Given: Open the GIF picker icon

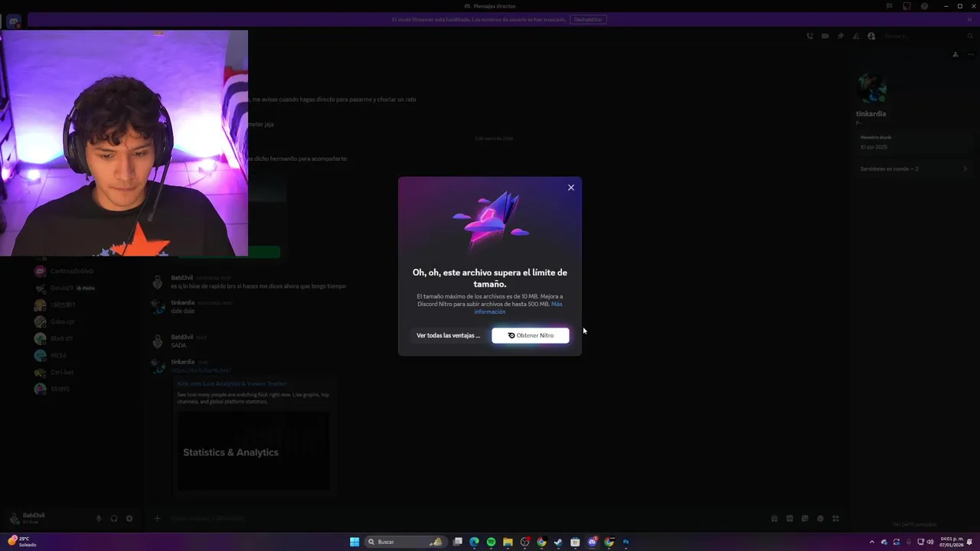Looking at the screenshot, I should click(789, 518).
